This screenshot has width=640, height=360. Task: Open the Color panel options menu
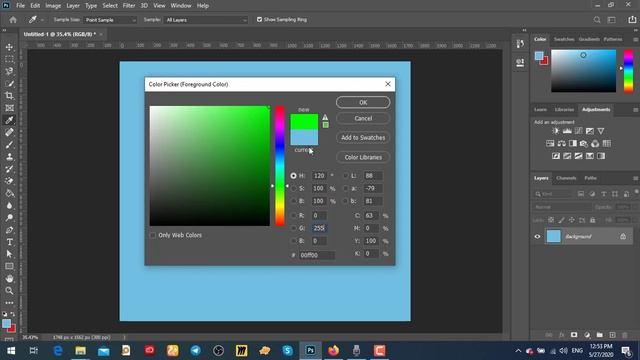click(636, 39)
